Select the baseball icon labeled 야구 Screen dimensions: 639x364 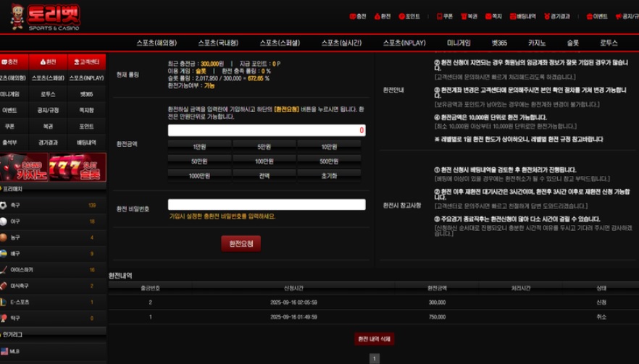[4, 221]
